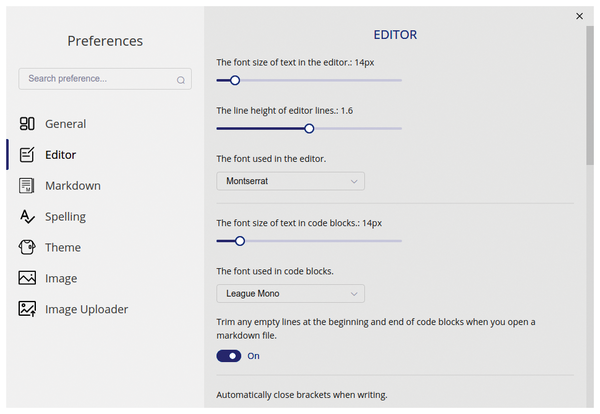Select the Theme preferences label
This screenshot has width=600, height=414.
tap(62, 248)
